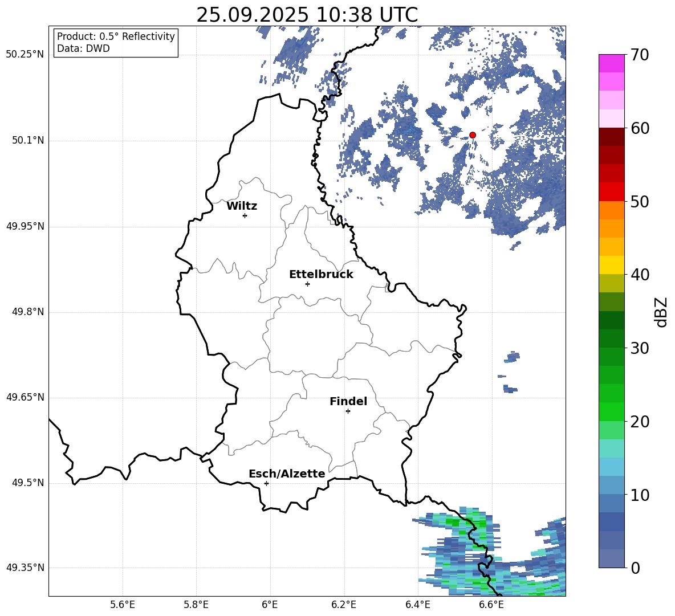Pick the olive colorbar segment below 40
Image resolution: width=675 pixels, height=616 pixels.
(x=612, y=283)
